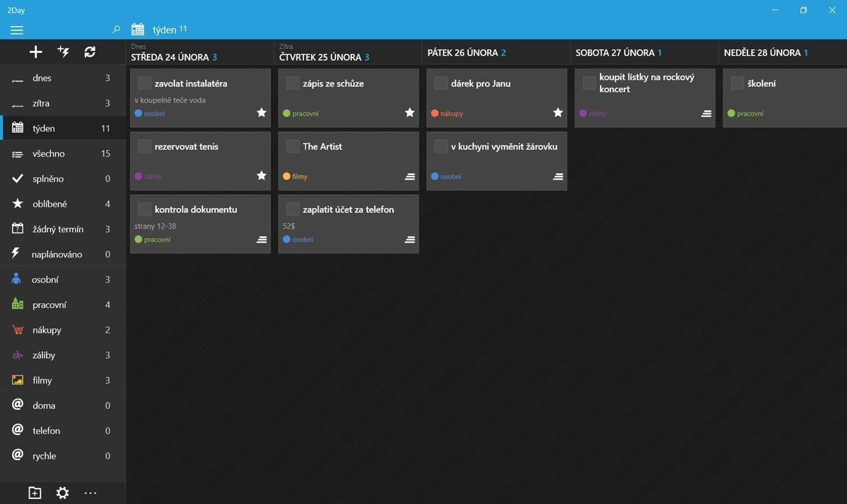Open the hamburger navigation menu
This screenshot has height=504, width=847.
[17, 30]
